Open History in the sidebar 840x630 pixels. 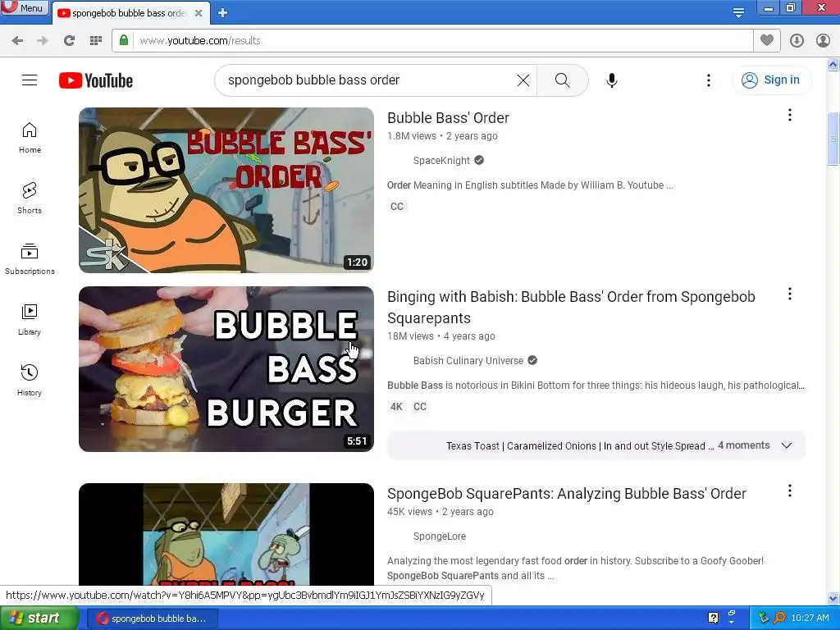click(x=30, y=381)
